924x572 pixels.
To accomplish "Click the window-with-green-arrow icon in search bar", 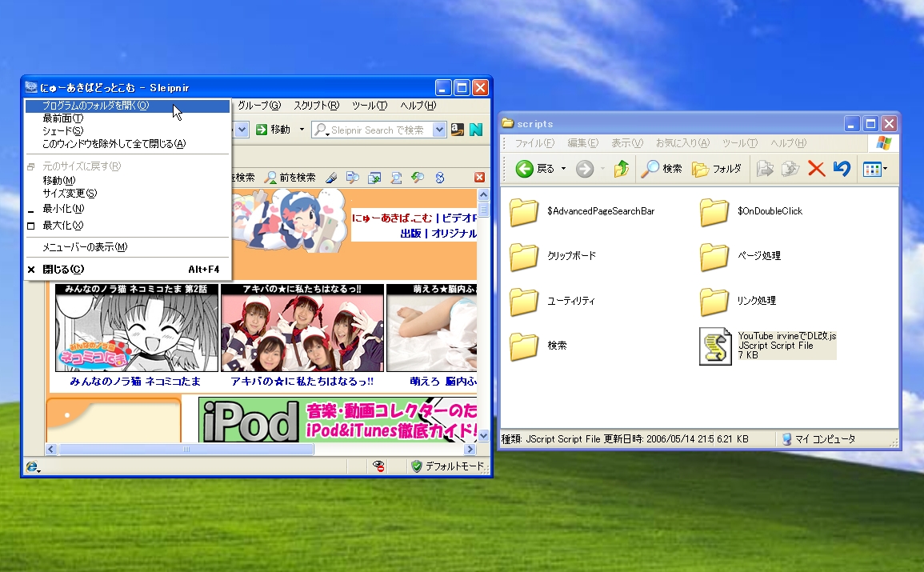I will pyautogui.click(x=374, y=178).
